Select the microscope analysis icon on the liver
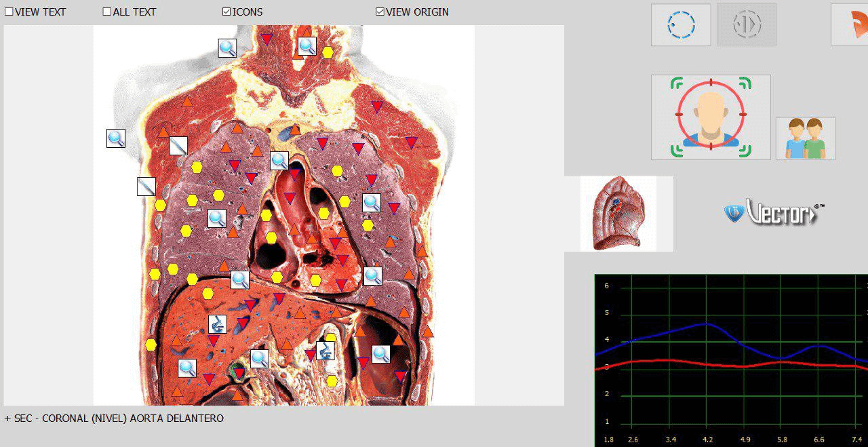This screenshot has width=868, height=447. (x=217, y=325)
